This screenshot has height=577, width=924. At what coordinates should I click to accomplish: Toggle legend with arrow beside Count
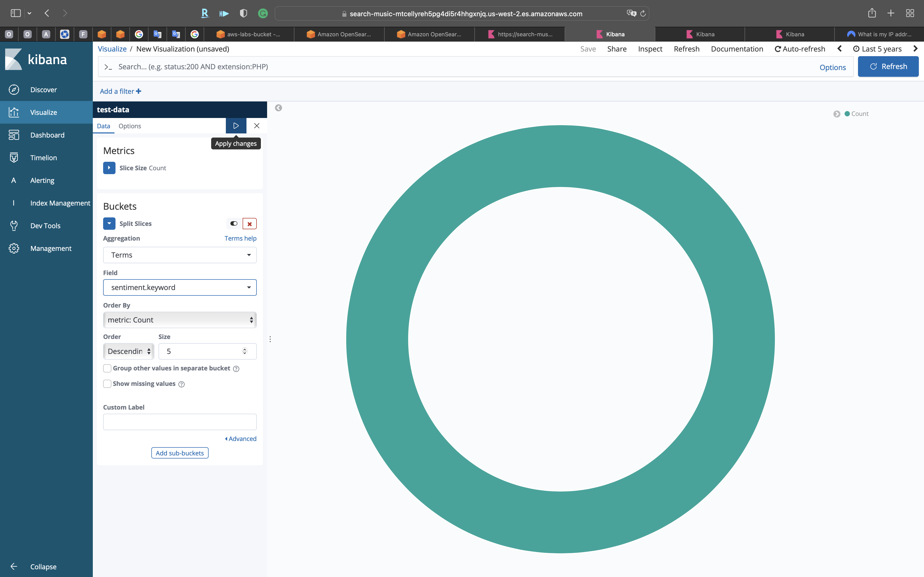(837, 114)
